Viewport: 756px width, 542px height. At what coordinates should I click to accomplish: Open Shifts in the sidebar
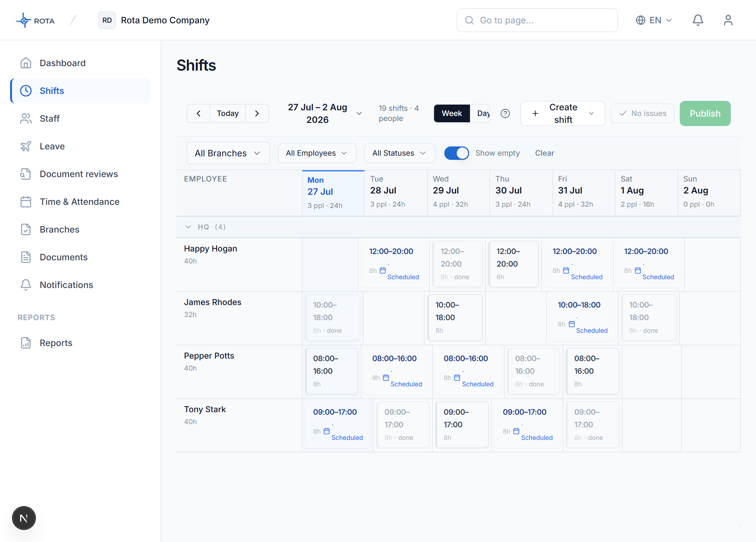point(80,91)
